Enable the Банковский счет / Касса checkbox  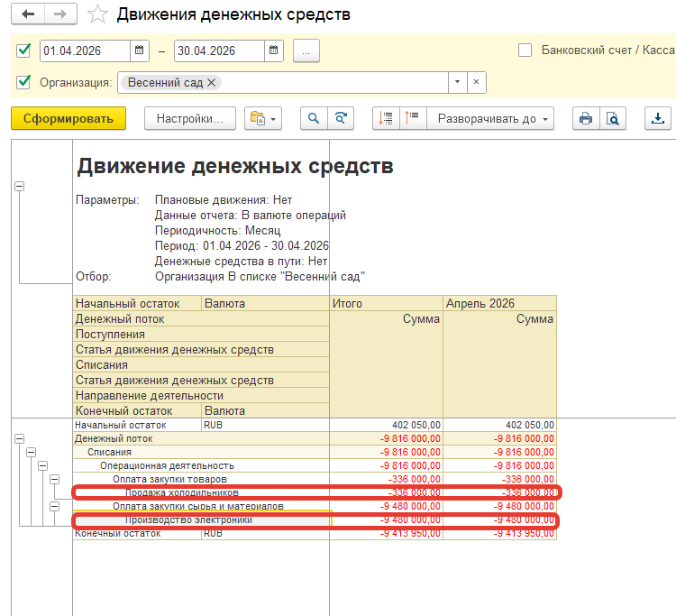525,51
